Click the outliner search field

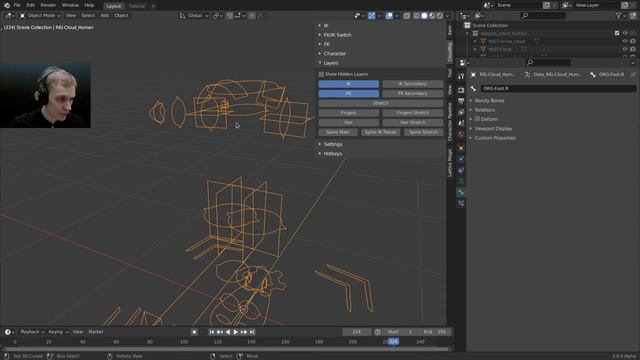(x=544, y=16)
